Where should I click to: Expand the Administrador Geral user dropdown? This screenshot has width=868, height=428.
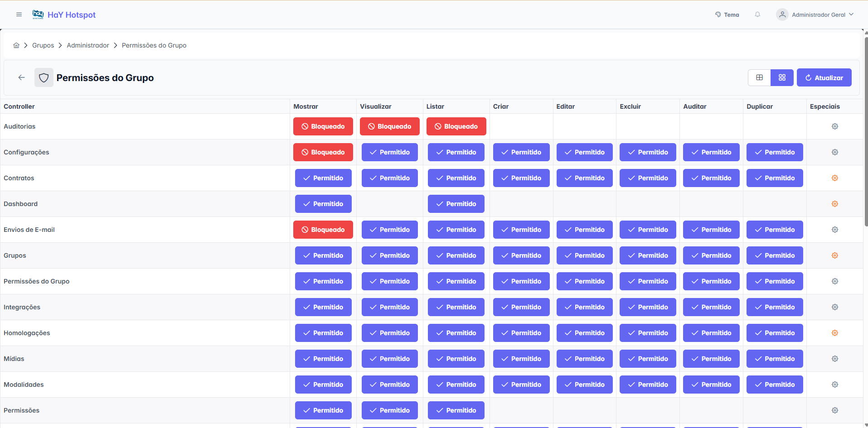[815, 14]
